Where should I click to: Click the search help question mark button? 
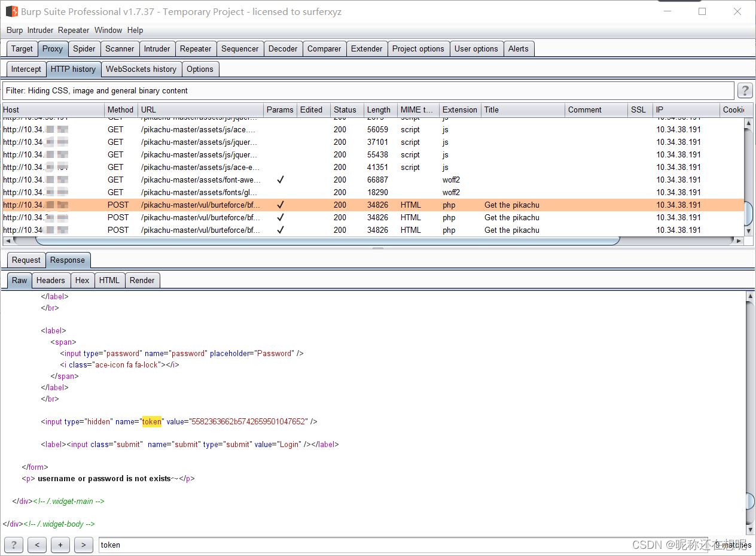tap(14, 545)
